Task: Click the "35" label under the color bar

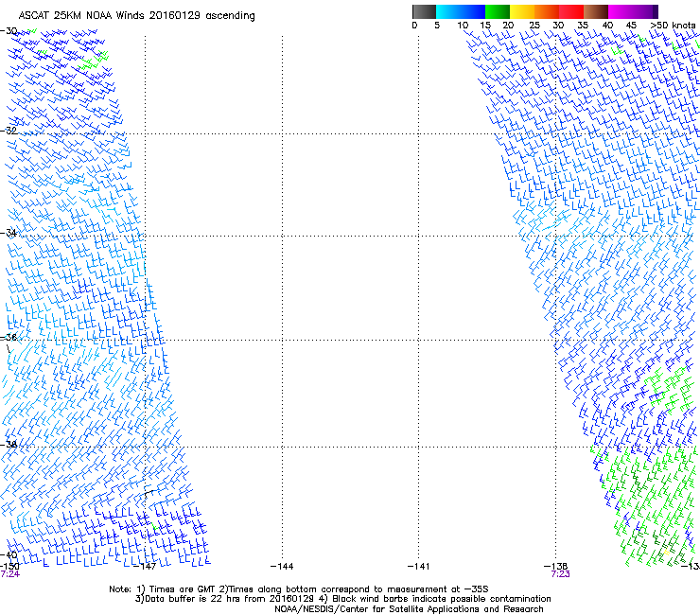Action: click(583, 26)
